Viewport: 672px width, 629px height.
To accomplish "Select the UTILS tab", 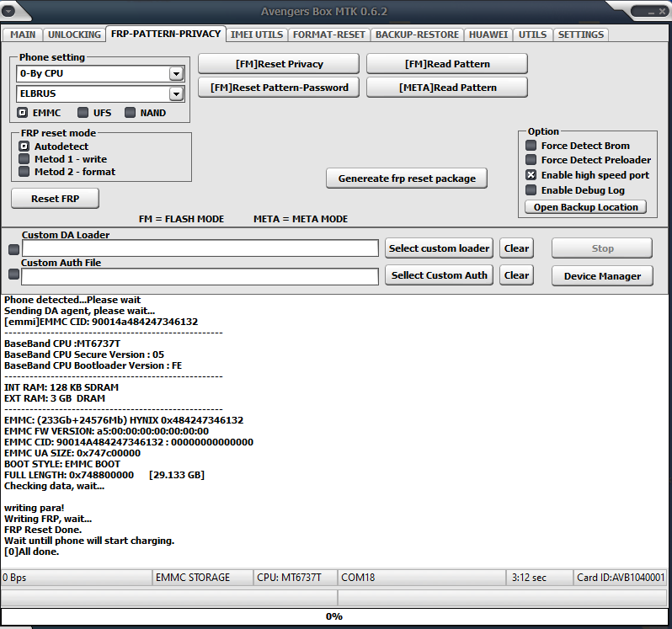I will pos(532,35).
